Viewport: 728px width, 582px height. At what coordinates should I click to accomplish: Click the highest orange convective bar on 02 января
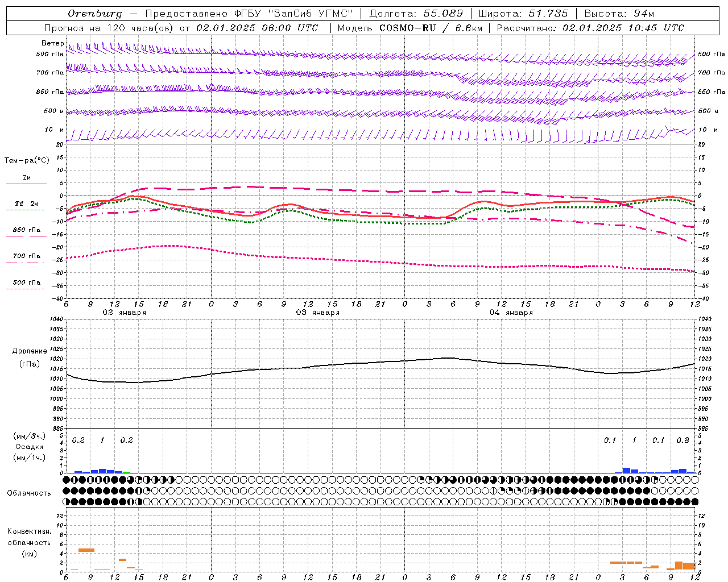[86, 550]
